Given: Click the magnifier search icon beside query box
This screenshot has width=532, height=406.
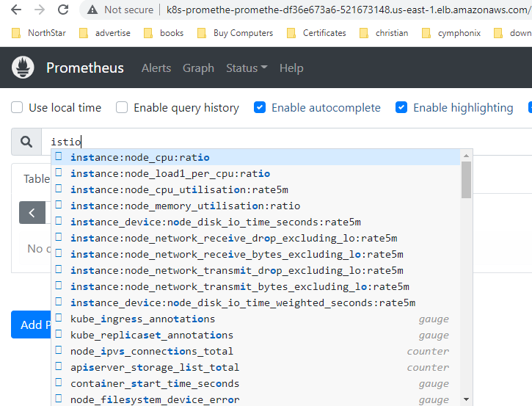Looking at the screenshot, I should tap(26, 142).
